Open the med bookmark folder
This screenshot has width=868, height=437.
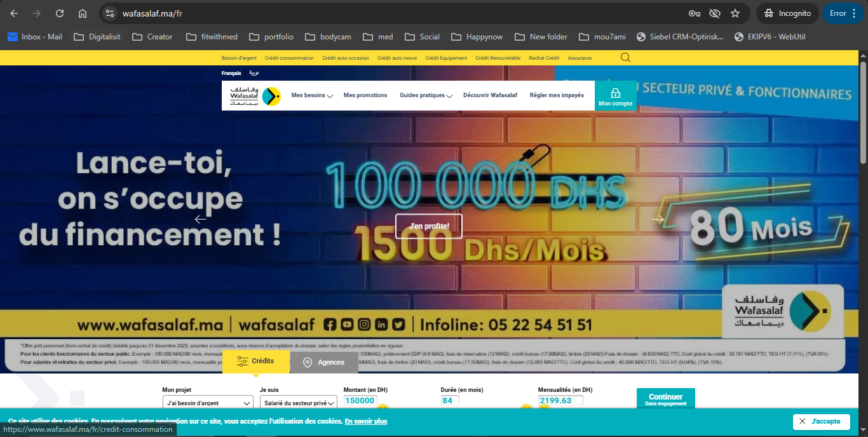tap(378, 37)
